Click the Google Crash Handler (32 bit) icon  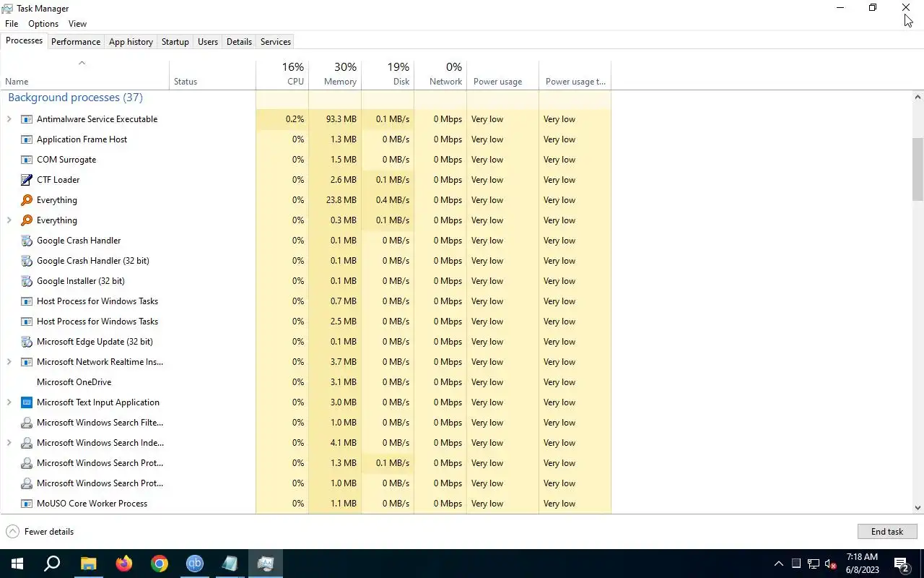(27, 261)
